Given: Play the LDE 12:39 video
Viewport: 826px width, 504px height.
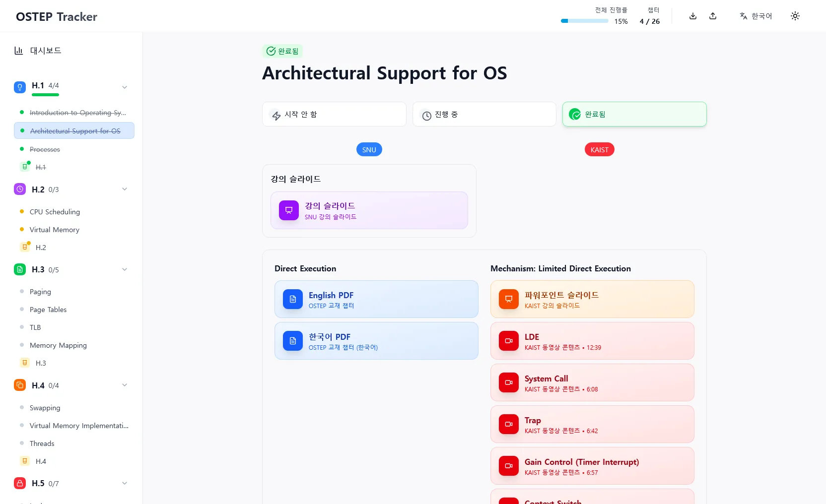Looking at the screenshot, I should coord(592,341).
